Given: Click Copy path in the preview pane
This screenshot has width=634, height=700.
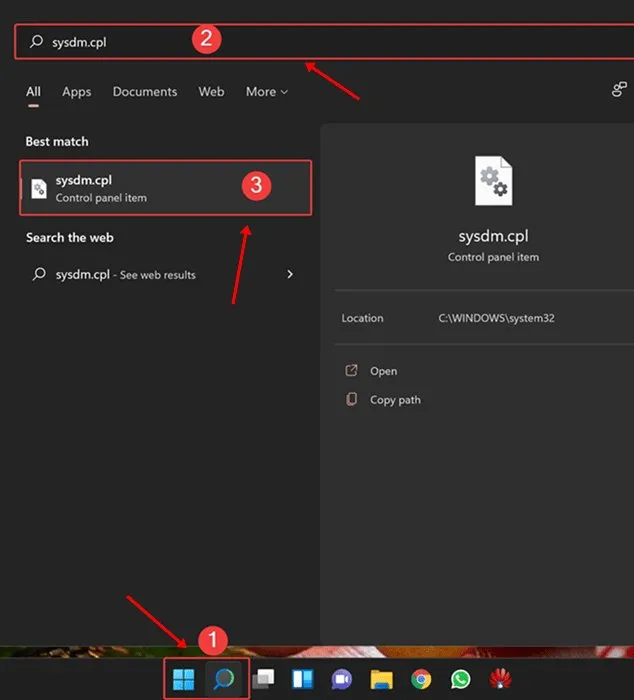Looking at the screenshot, I should [395, 400].
